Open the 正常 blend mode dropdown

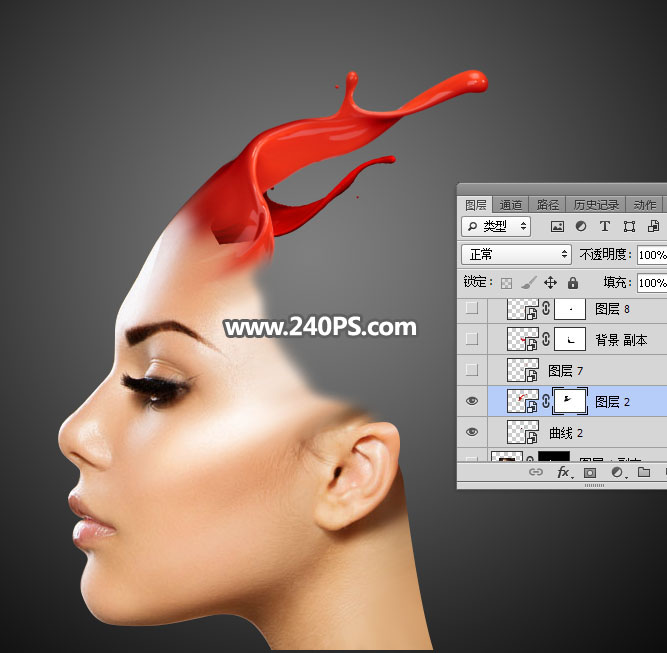(516, 254)
